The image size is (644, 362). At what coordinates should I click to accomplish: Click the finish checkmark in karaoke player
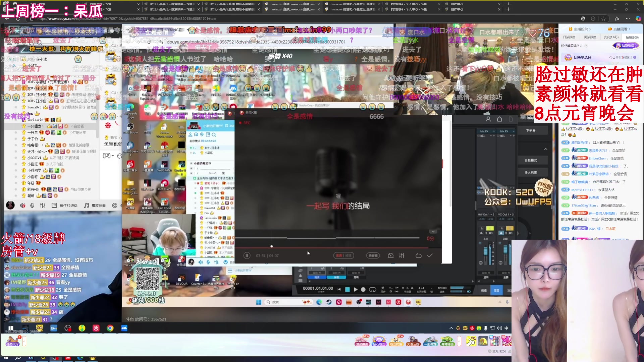430,255
